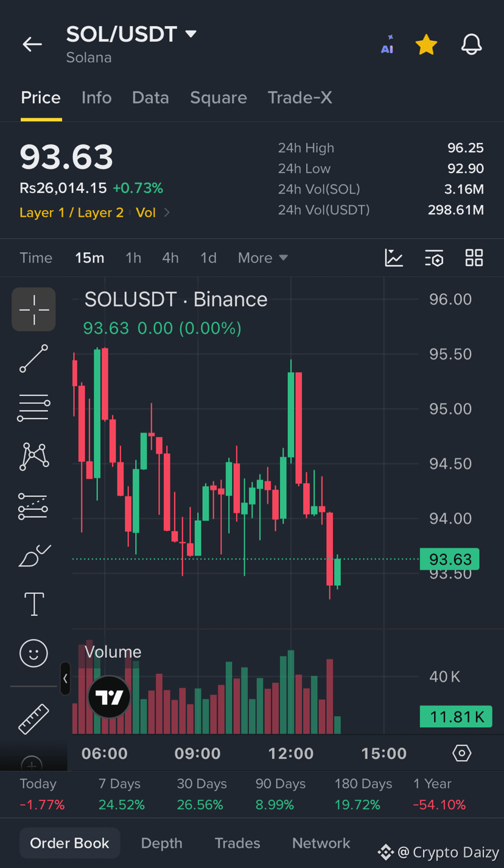Toggle the favorite star for SOL/USDT
The height and width of the screenshot is (868, 504).
click(426, 44)
